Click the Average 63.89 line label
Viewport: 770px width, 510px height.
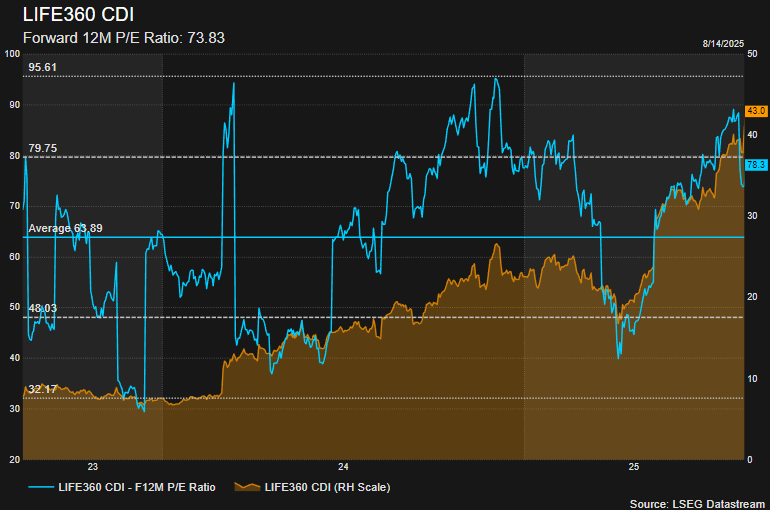(x=65, y=229)
